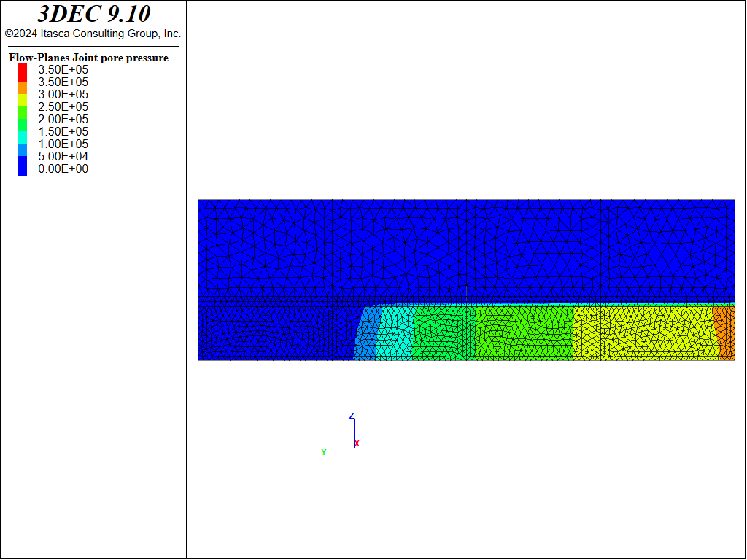The image size is (747, 560).
Task: Click the 2.00E+05 legend value label
Action: (x=63, y=119)
